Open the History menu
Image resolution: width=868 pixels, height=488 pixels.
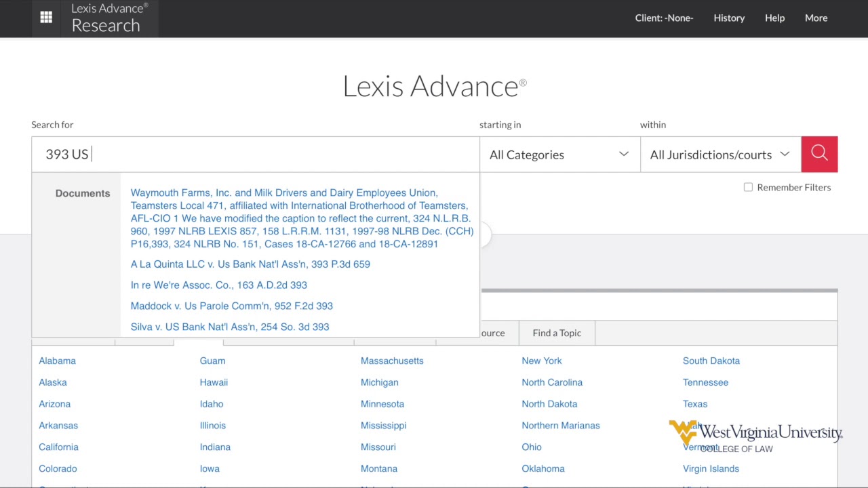coord(729,18)
